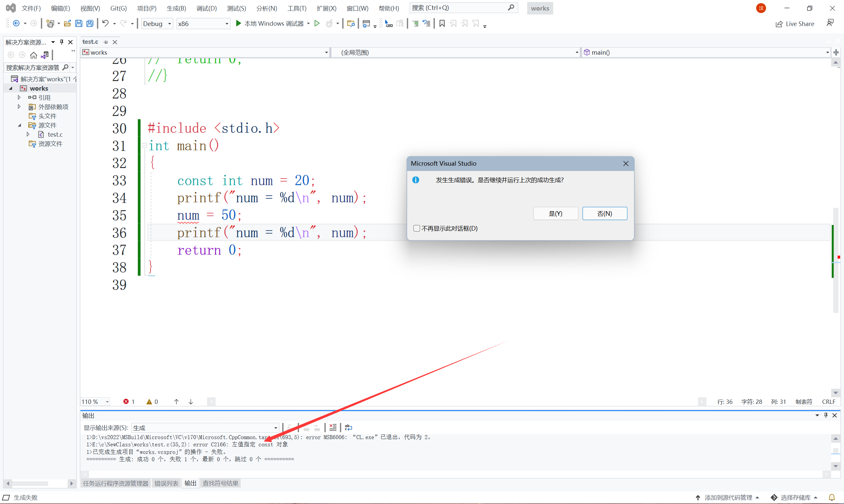Open the Debug configuration dropdown
Screen dimensions: 844x504
click(x=157, y=24)
